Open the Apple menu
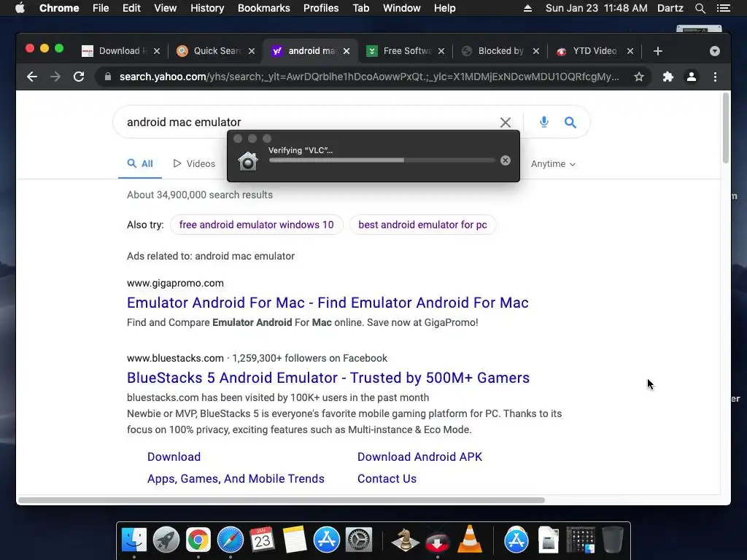The height and width of the screenshot is (560, 747). [20, 8]
